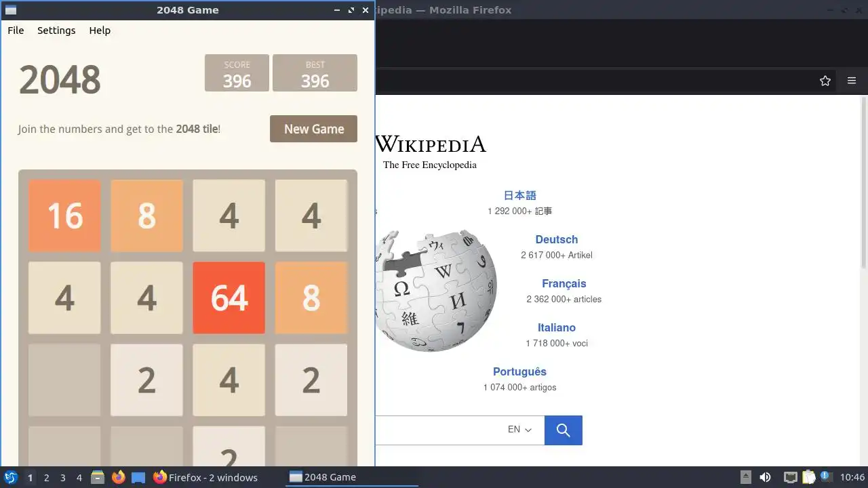Screen dimensions: 868x488
Task: Click the blue show-desktop icon in taskbar
Action: click(138, 478)
